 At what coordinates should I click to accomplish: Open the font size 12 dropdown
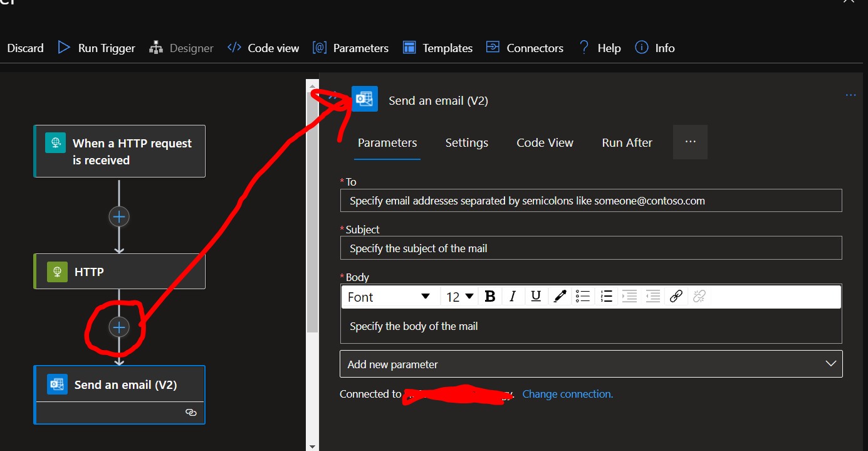pos(459,295)
